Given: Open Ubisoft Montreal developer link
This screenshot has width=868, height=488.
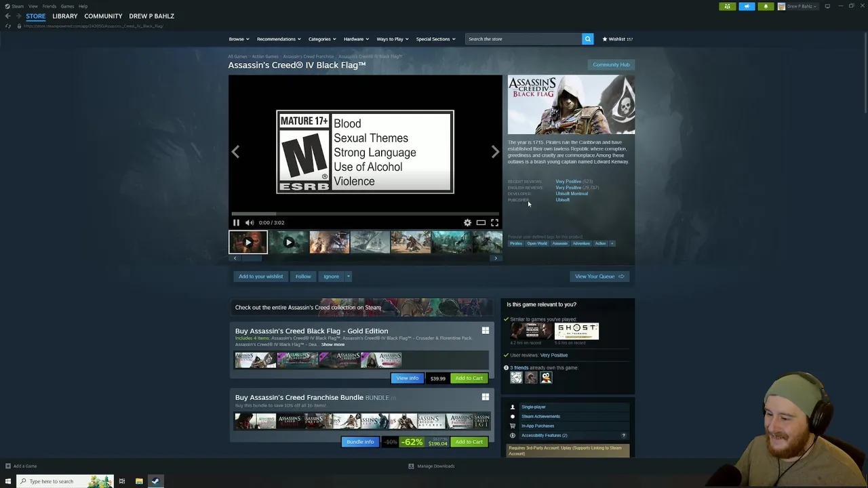Looking at the screenshot, I should point(572,194).
